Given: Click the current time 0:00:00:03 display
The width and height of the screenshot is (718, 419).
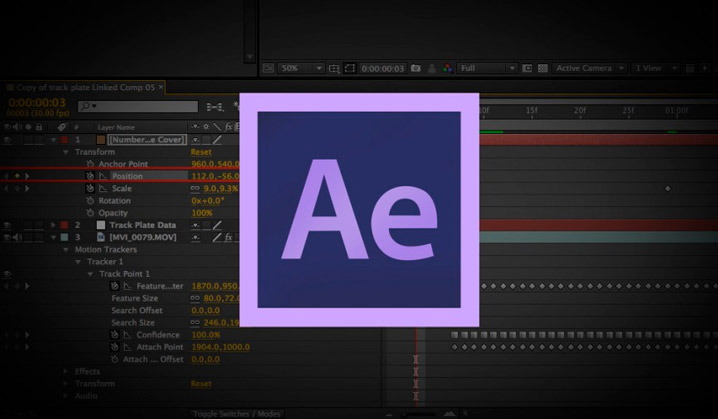Looking at the screenshot, I should tap(37, 103).
